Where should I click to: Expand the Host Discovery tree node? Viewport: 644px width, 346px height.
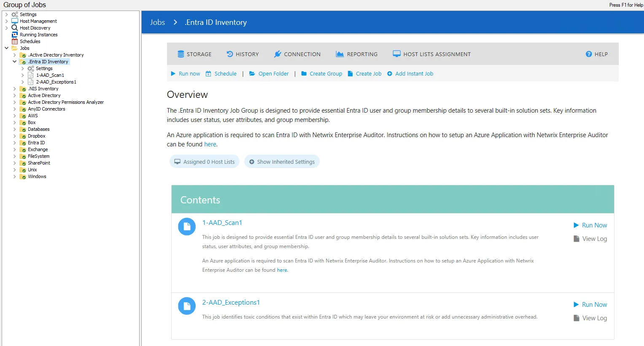coord(6,28)
